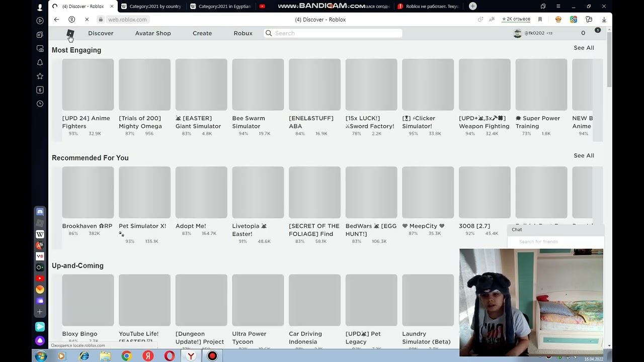Open Windows Start button

[x=41, y=356]
